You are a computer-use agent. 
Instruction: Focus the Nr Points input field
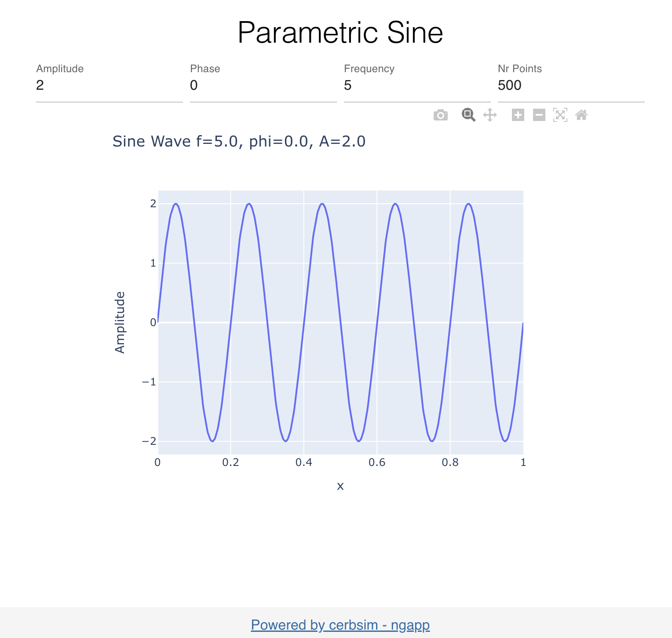571,85
